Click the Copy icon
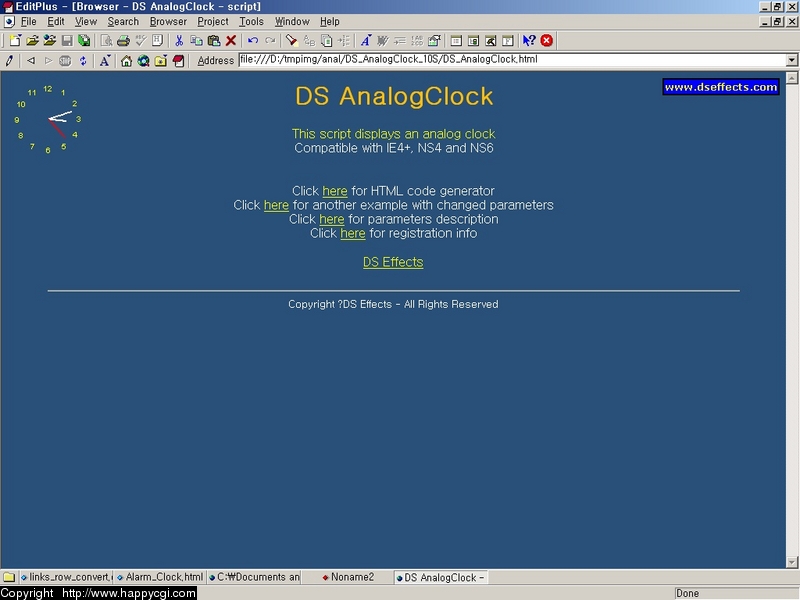 [x=196, y=41]
